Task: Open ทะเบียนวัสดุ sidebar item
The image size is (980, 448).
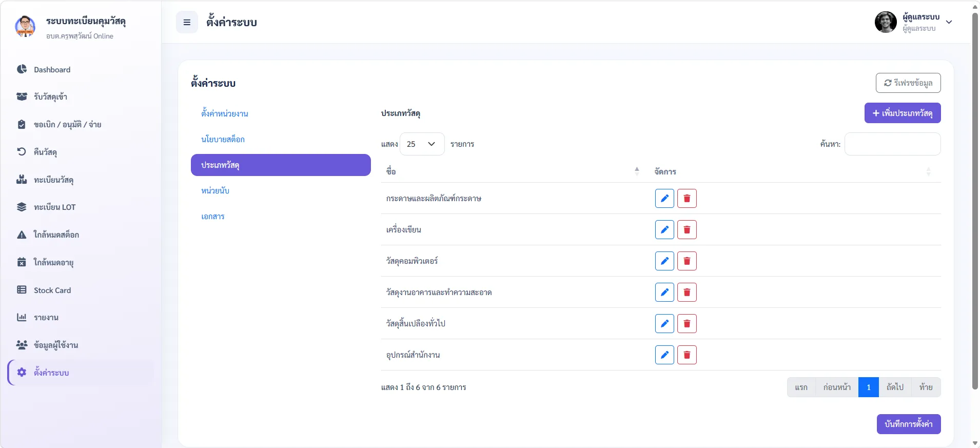Action: point(81,180)
